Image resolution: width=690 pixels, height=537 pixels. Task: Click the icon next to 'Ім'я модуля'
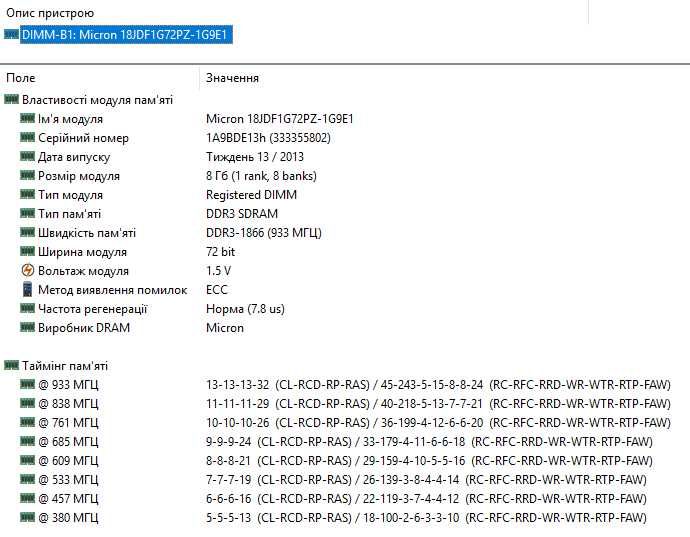(x=27, y=118)
